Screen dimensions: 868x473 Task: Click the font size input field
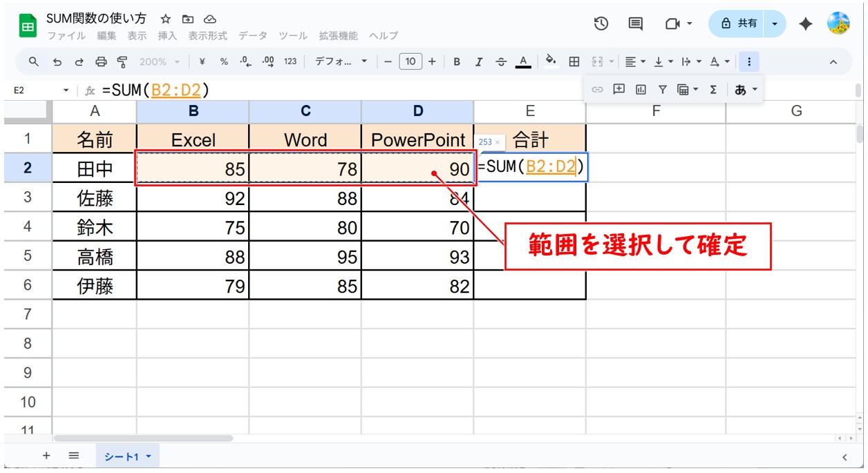[x=410, y=61]
